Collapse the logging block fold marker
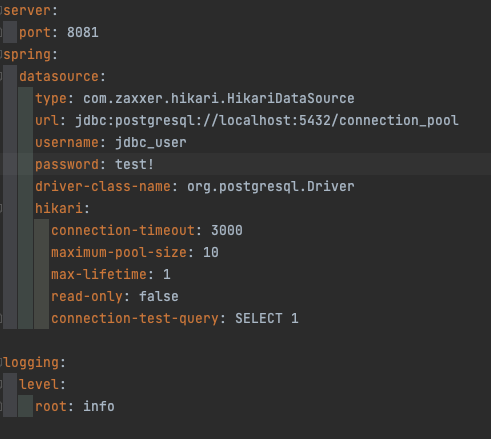 [1, 363]
